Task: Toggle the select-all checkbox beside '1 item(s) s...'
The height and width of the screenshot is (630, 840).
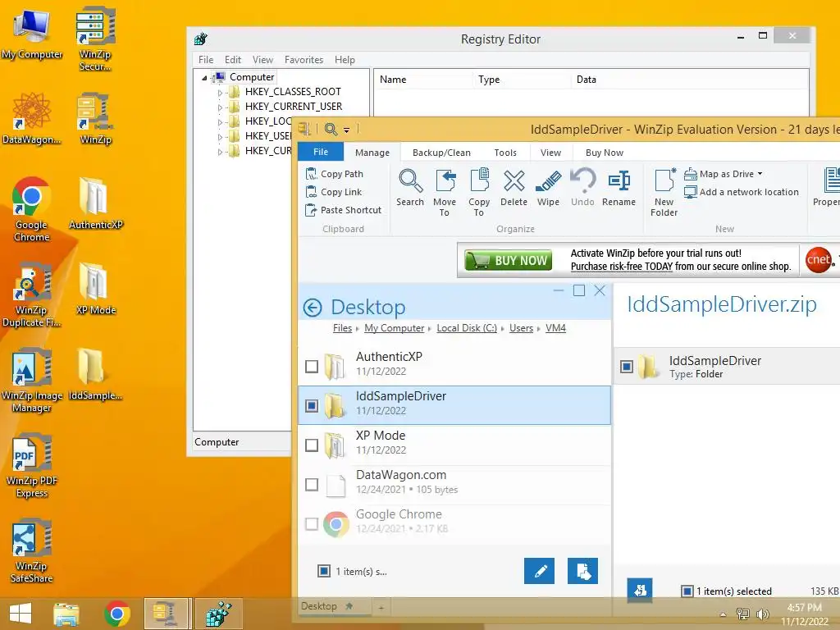Action: (x=323, y=571)
